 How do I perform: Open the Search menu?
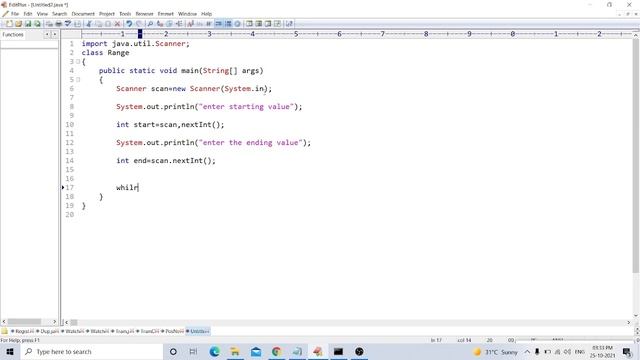coord(59,14)
